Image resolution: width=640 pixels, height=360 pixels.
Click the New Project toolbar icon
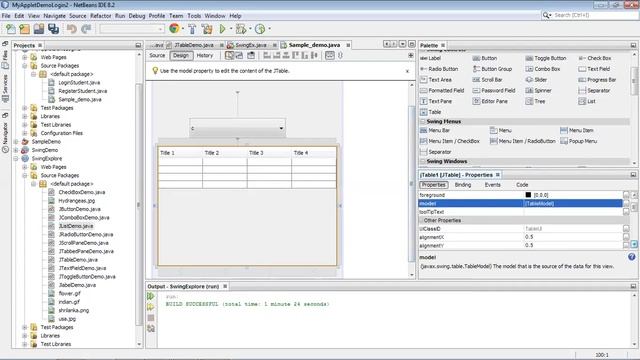pos(24,29)
